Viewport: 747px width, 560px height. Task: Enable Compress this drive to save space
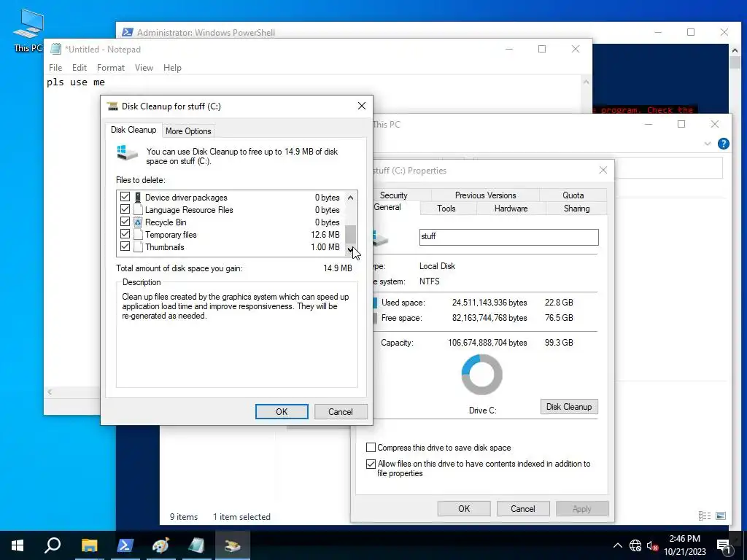pyautogui.click(x=371, y=447)
